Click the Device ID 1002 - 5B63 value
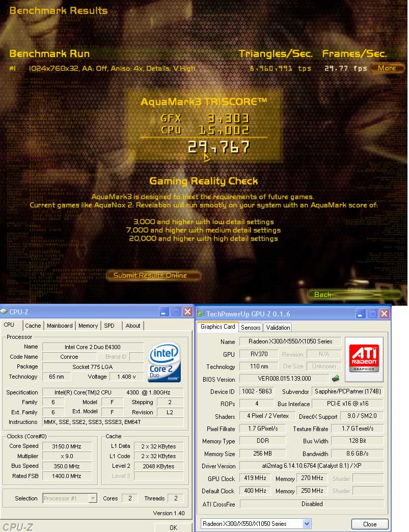Image resolution: width=409 pixels, height=532 pixels. point(257,391)
